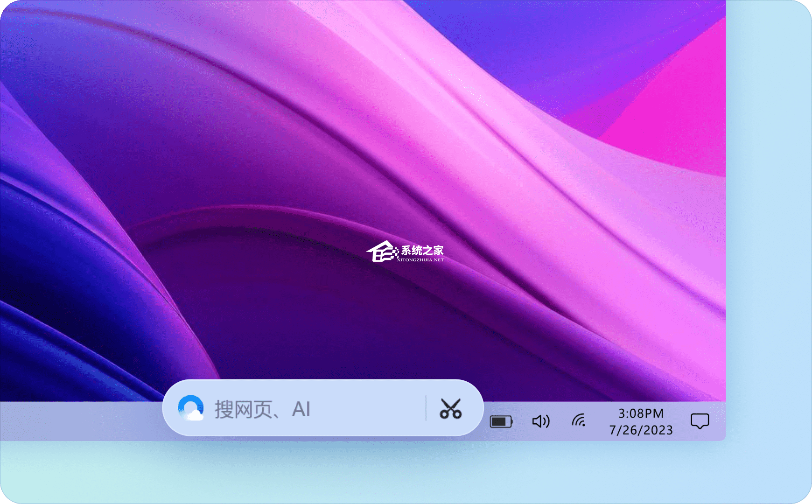Viewport: 812px width, 504px height.
Task: Open the volume speaker tray icon
Action: (541, 421)
